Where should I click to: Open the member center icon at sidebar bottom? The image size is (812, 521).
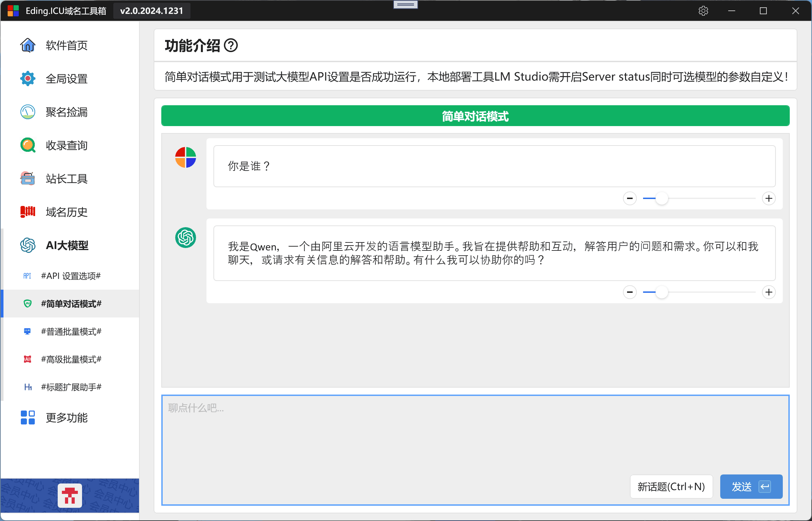[70, 496]
